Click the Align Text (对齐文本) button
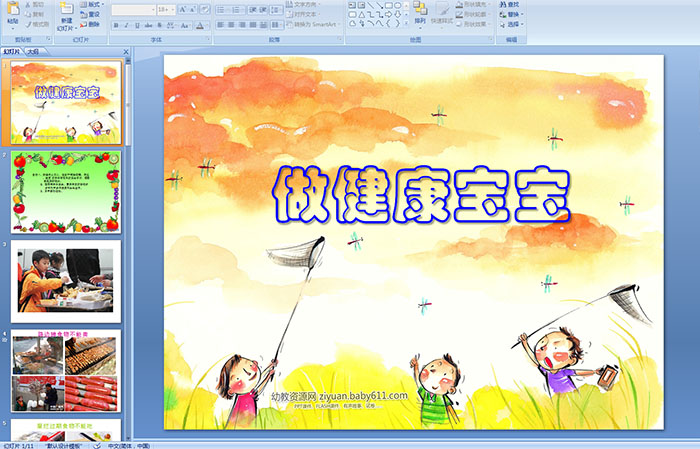 coord(303,14)
